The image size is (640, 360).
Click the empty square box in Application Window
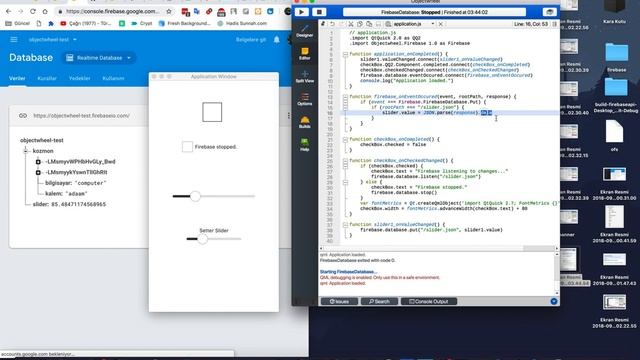click(x=212, y=112)
